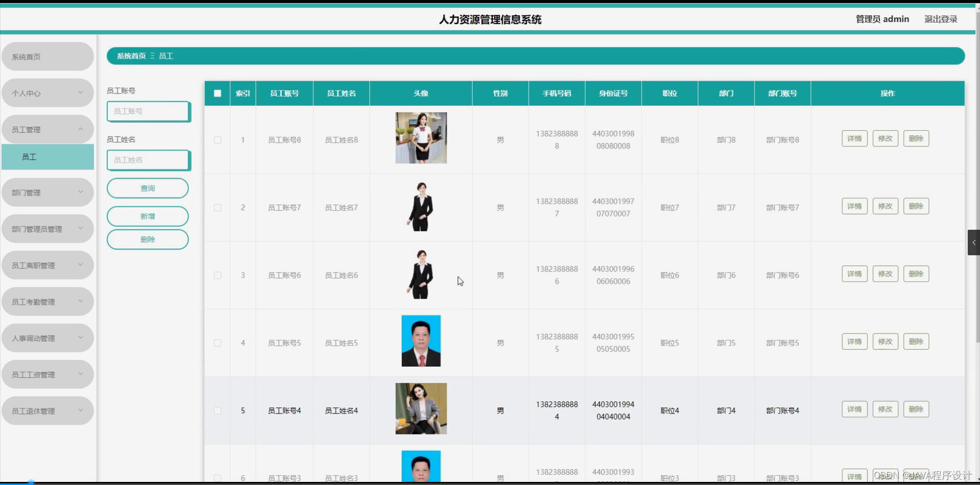Viewport: 980px width, 485px height.
Task: Click the 员工账号 column header
Action: pyautogui.click(x=284, y=93)
